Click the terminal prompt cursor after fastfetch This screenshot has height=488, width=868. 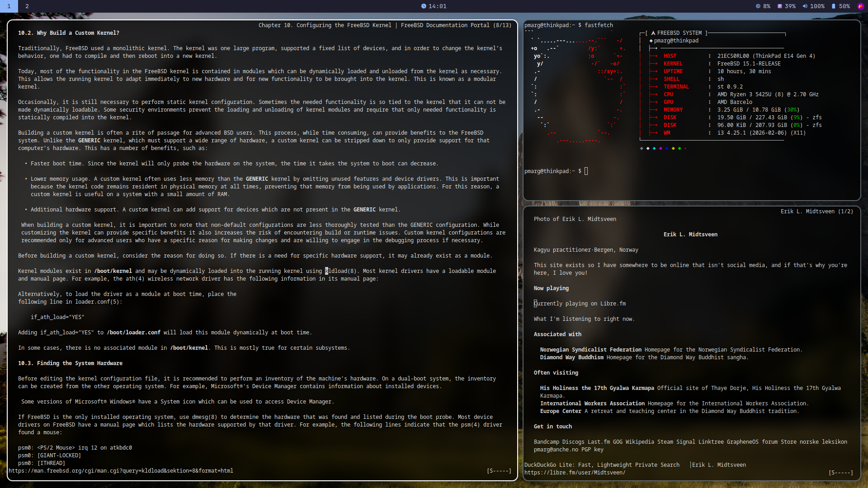pyautogui.click(x=586, y=171)
